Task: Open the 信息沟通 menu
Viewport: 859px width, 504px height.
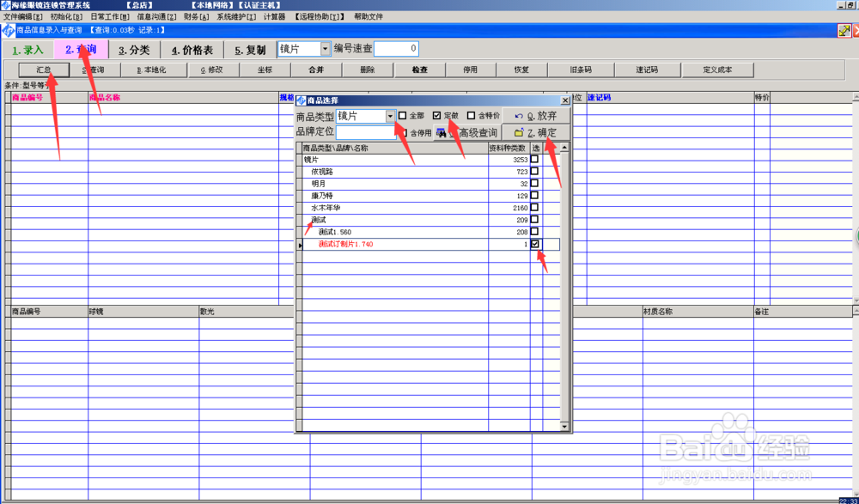Action: click(156, 17)
